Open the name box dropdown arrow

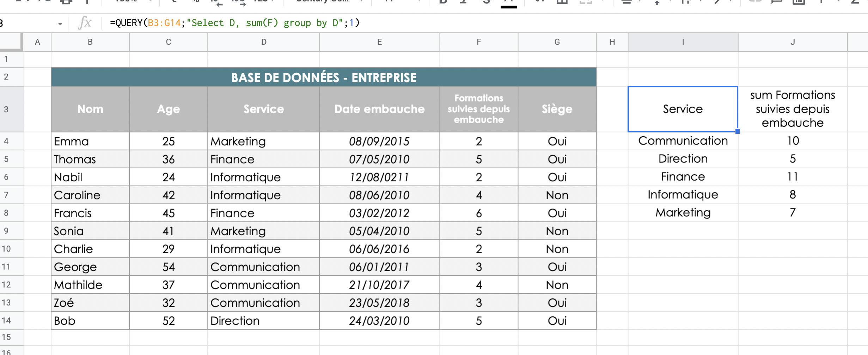coord(60,24)
